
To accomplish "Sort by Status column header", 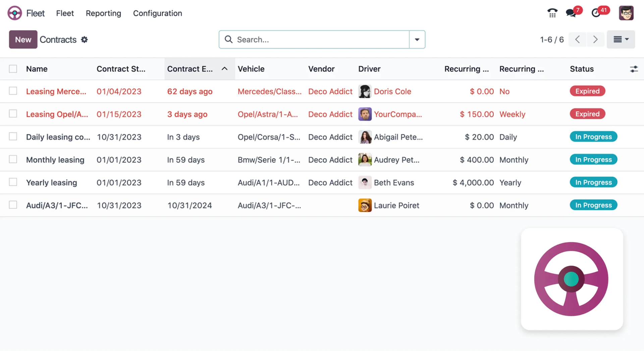I will pyautogui.click(x=582, y=69).
